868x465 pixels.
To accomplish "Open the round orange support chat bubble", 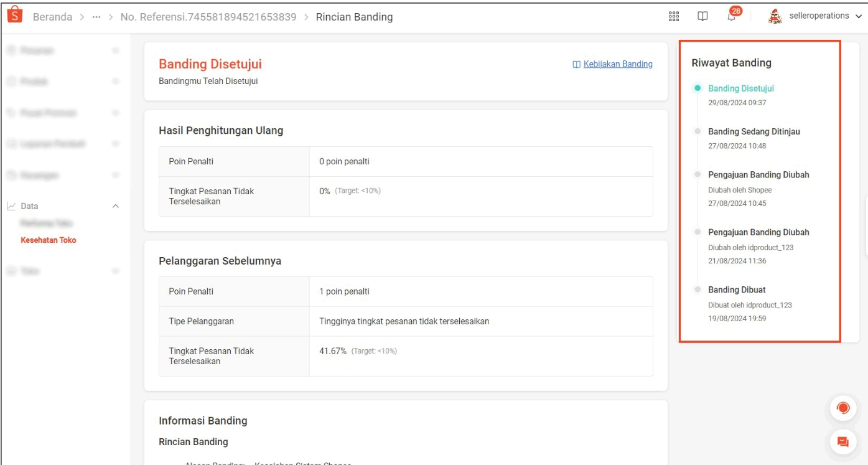I will (x=843, y=408).
